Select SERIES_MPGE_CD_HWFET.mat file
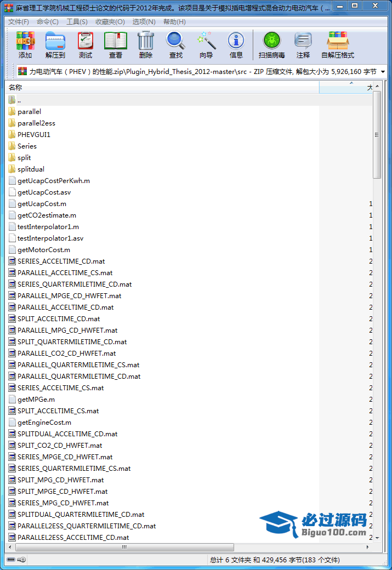Screen dimensions: 392x570 [65, 457]
